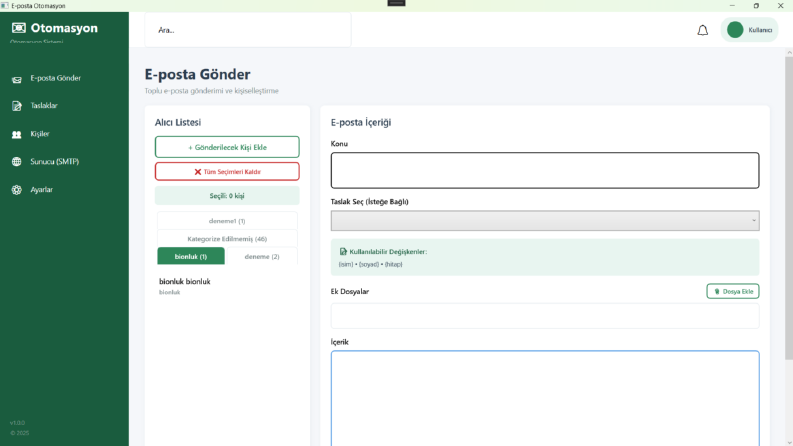Restore the E-posta Otomasyon window
This screenshot has width=793, height=446.
756,6
